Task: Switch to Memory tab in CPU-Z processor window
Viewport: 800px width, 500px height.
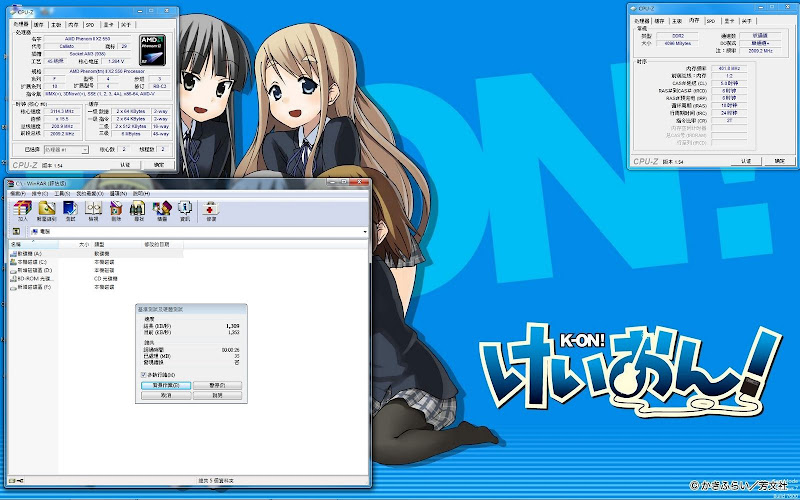Action: pos(73,24)
